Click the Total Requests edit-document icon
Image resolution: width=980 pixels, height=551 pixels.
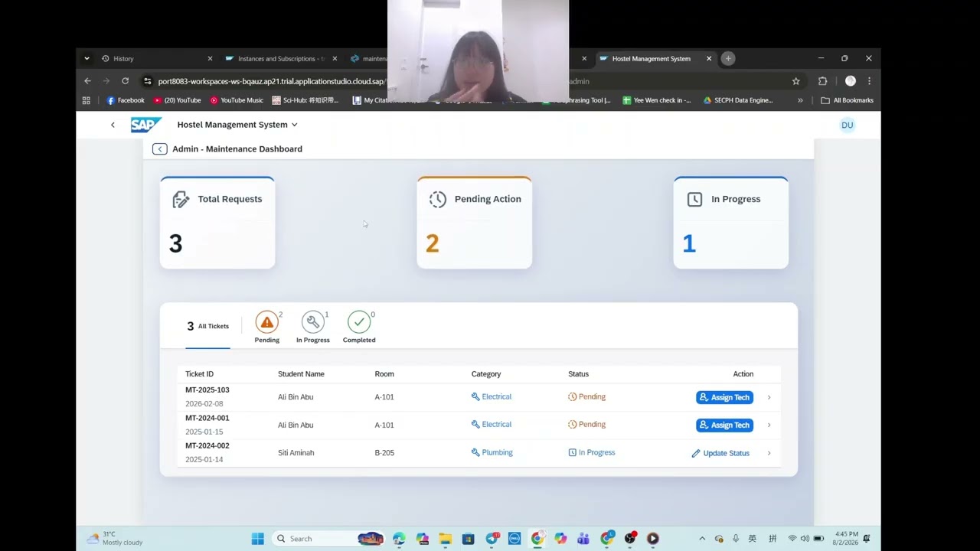point(181,200)
